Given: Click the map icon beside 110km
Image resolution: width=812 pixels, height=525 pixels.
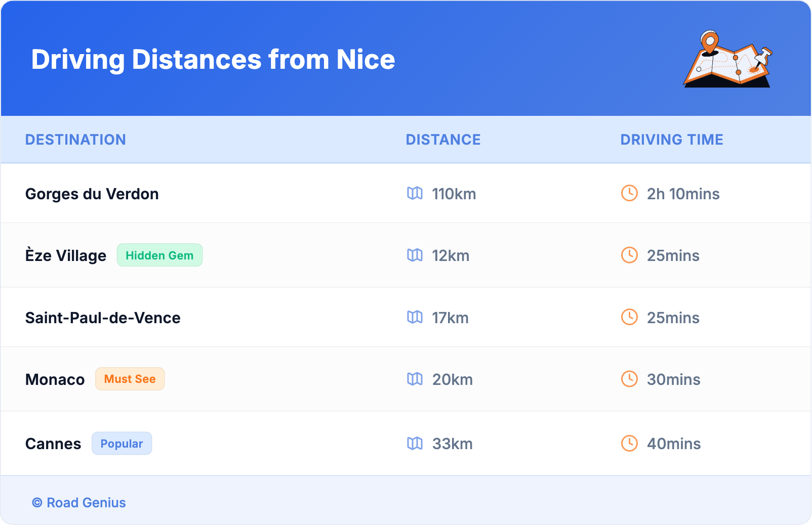Looking at the screenshot, I should tap(415, 193).
